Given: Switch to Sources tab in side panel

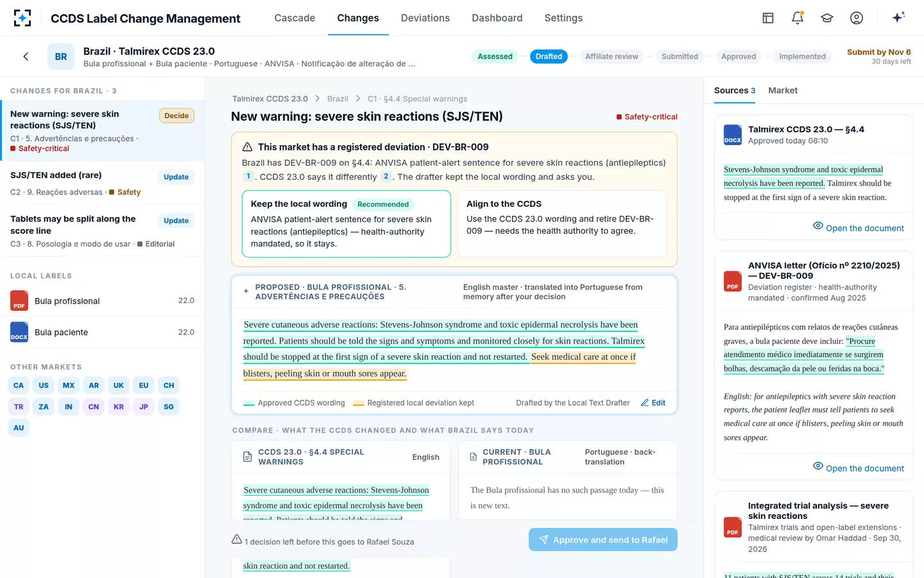Looking at the screenshot, I should pyautogui.click(x=735, y=91).
